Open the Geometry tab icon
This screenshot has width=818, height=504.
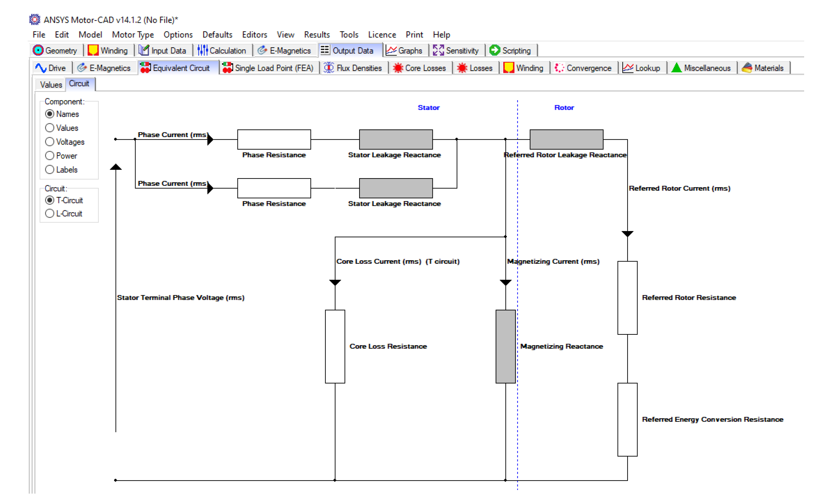click(x=38, y=50)
